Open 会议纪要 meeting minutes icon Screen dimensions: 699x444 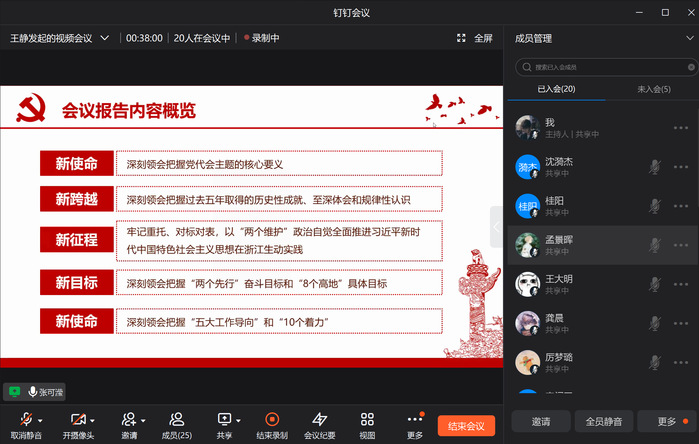tap(319, 420)
